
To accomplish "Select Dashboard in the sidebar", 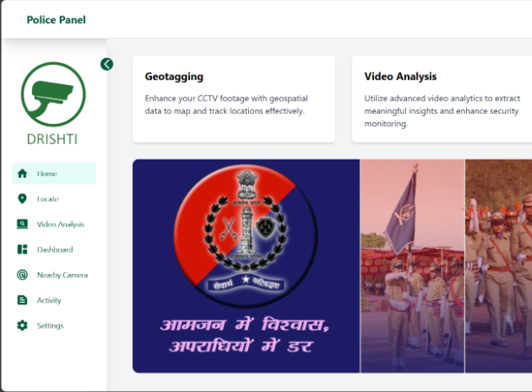I will click(x=54, y=250).
